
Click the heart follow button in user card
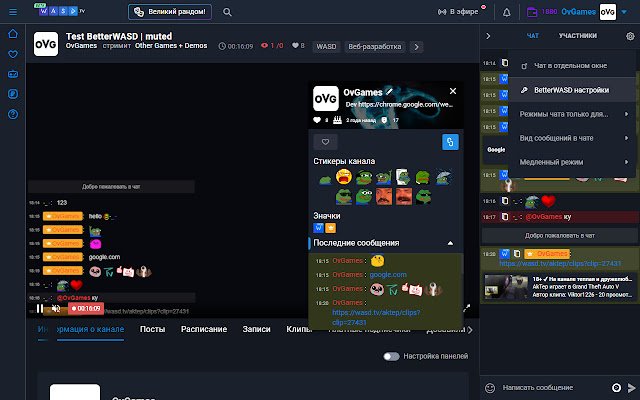[x=325, y=142]
